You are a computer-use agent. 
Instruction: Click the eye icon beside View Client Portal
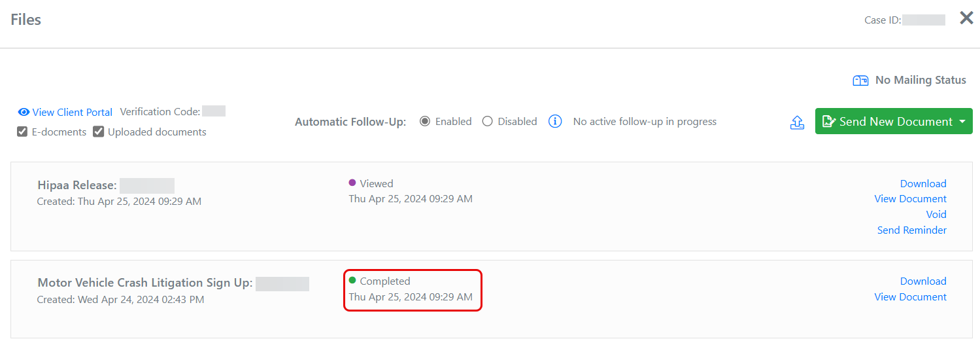coord(24,113)
